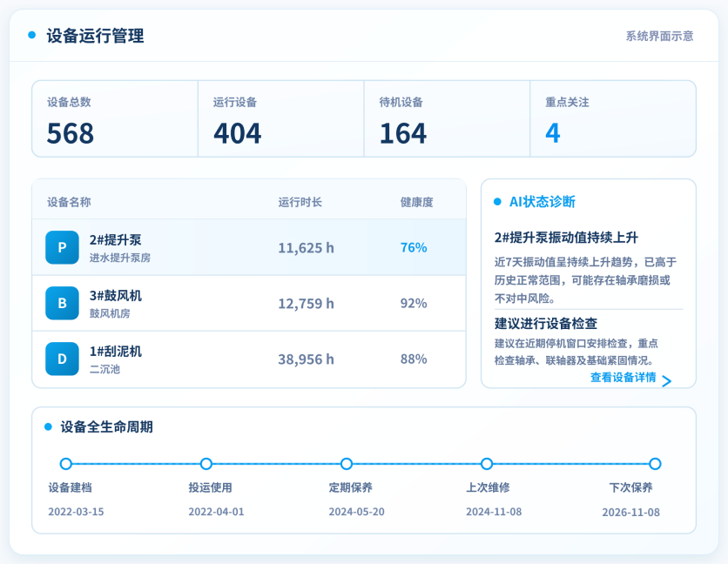Click the 11,625 h runtime value
Image resolution: width=728 pixels, height=564 pixels.
coord(306,248)
